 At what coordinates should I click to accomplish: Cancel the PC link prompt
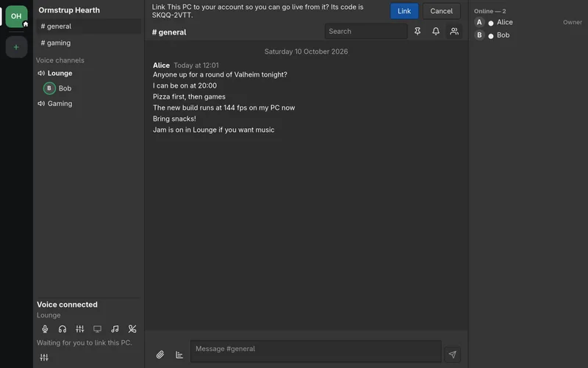point(442,11)
